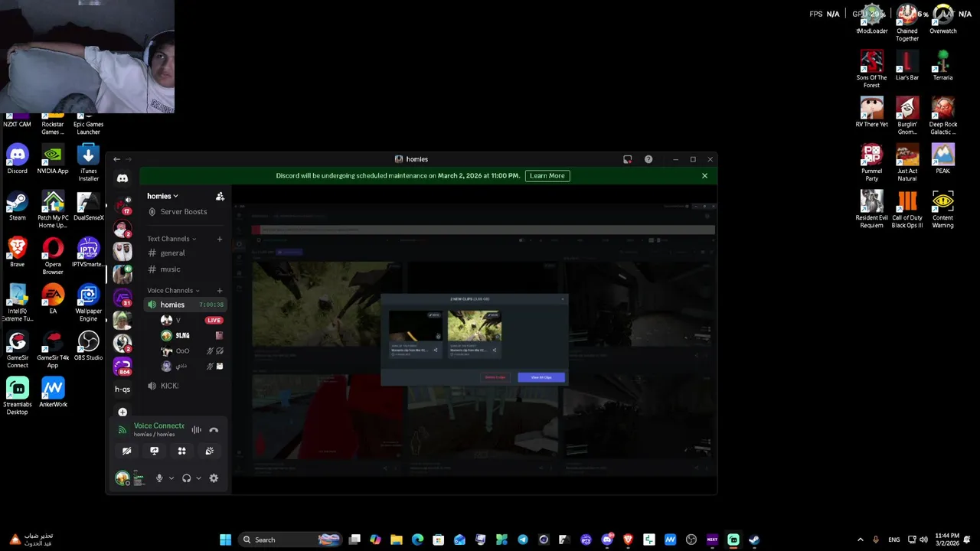Switch ENG keyboard language indicator
The image size is (980, 551).
coord(893,540)
